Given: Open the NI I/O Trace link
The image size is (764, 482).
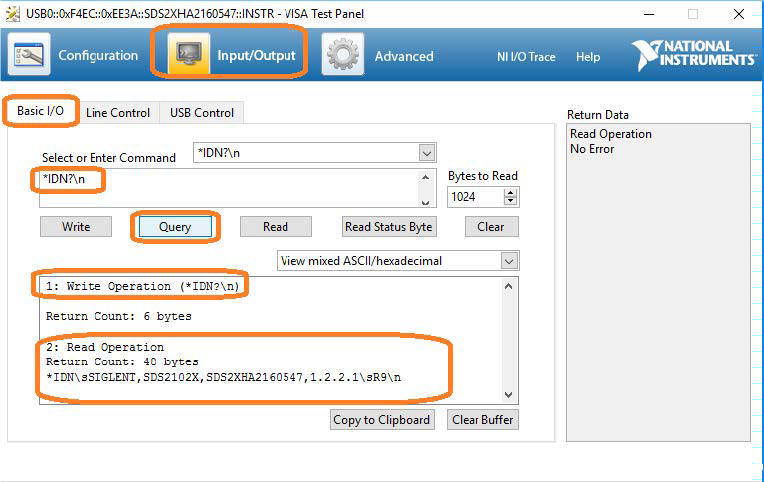Looking at the screenshot, I should pyautogui.click(x=526, y=57).
